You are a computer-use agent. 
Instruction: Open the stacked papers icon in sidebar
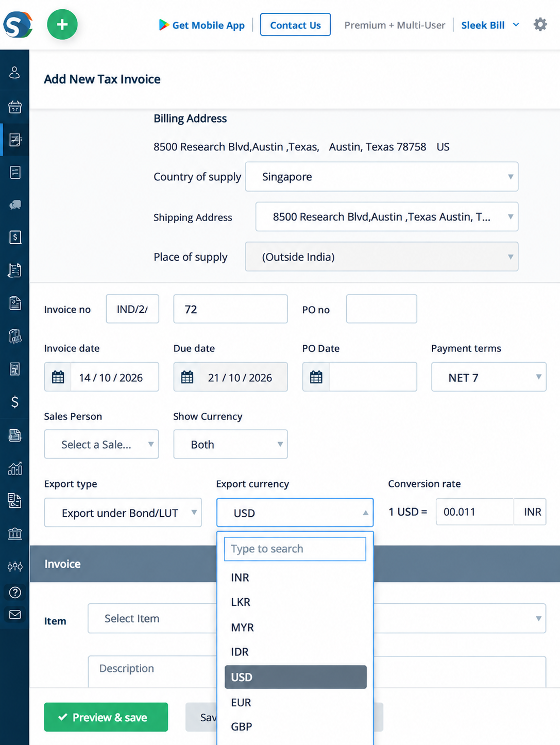click(x=15, y=435)
